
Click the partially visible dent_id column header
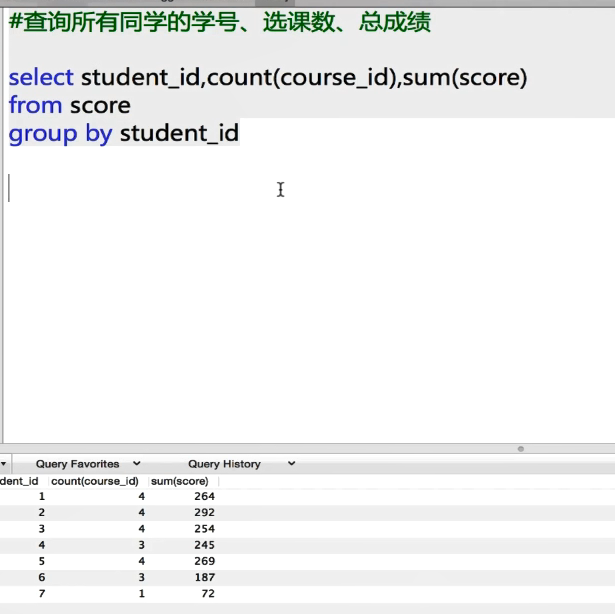pyautogui.click(x=19, y=481)
